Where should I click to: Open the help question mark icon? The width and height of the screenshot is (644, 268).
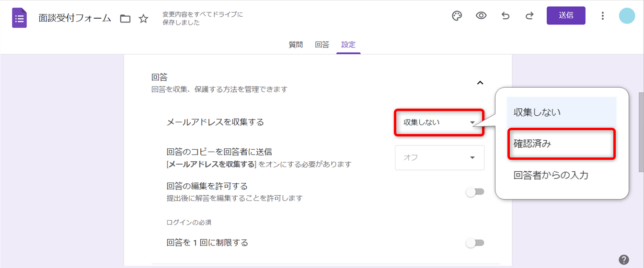pyautogui.click(x=623, y=260)
